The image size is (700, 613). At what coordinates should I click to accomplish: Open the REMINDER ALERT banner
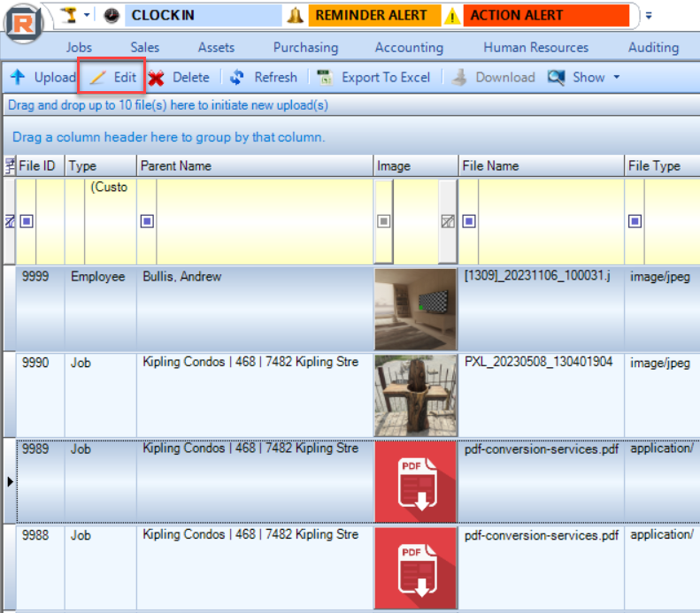(374, 16)
